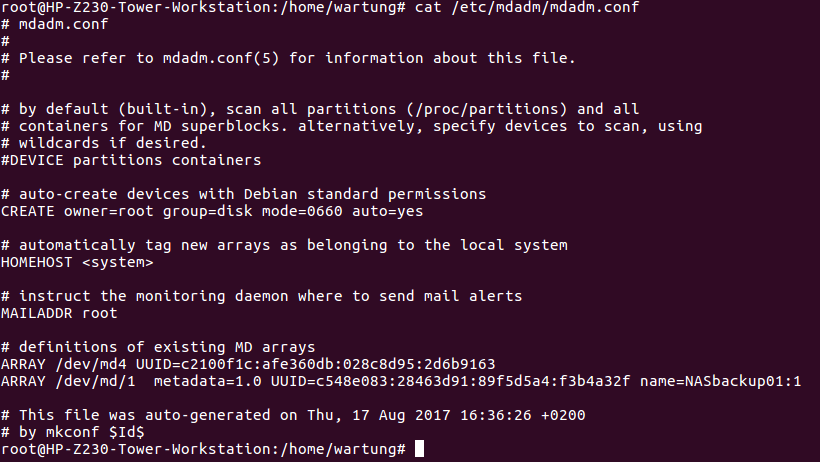The image size is (820, 462).
Task: Click the auto=yes setting text
Action: pos(388,211)
